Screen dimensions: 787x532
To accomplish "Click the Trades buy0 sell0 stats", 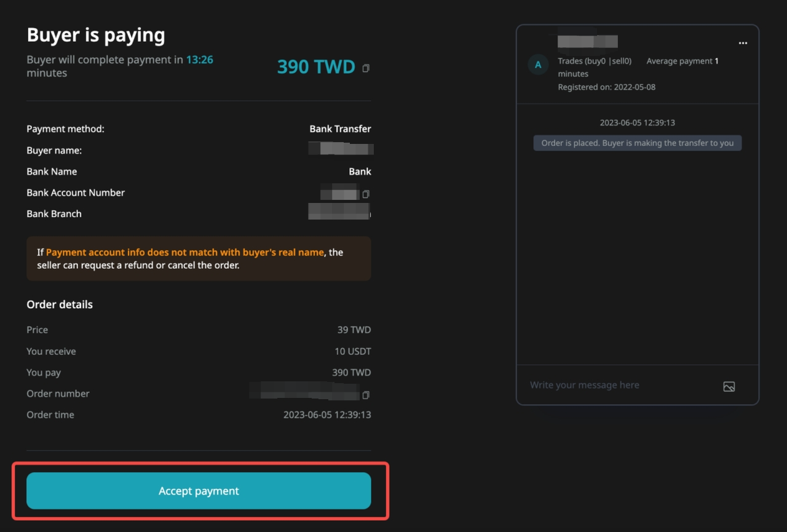I will 595,61.
